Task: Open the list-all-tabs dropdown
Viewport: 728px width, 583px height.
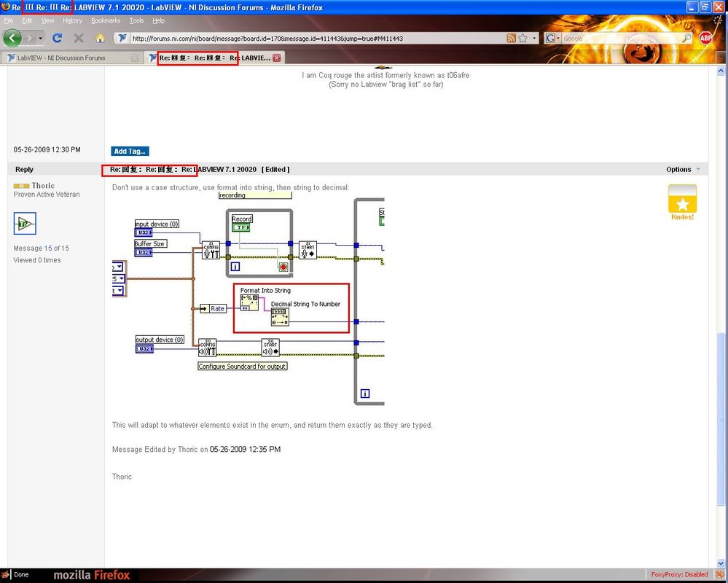Action: [x=721, y=58]
